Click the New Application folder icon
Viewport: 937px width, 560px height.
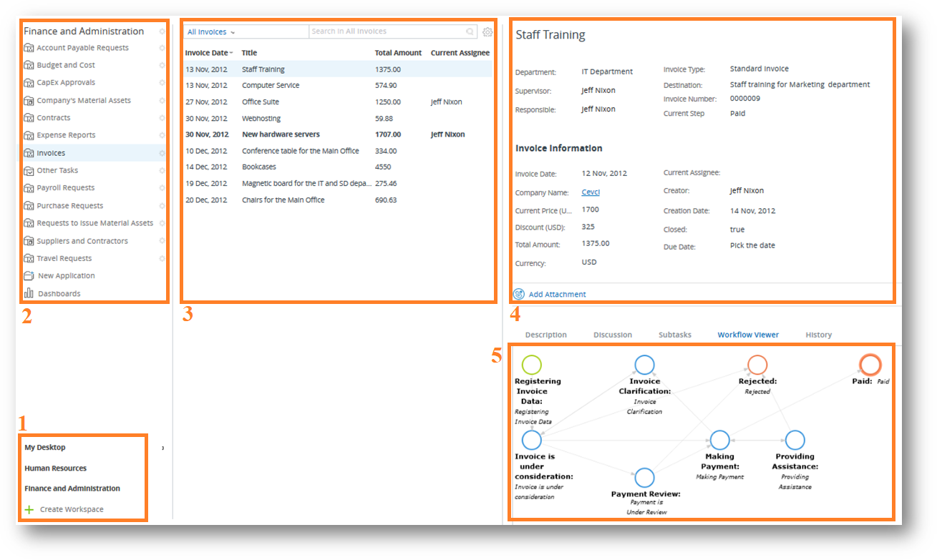(x=29, y=276)
